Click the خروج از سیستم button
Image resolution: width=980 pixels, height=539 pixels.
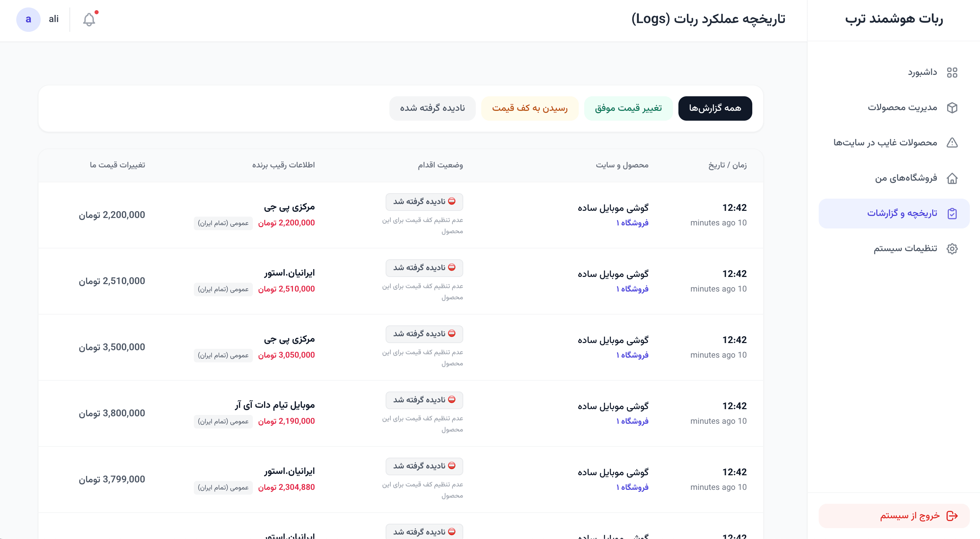pos(894,516)
